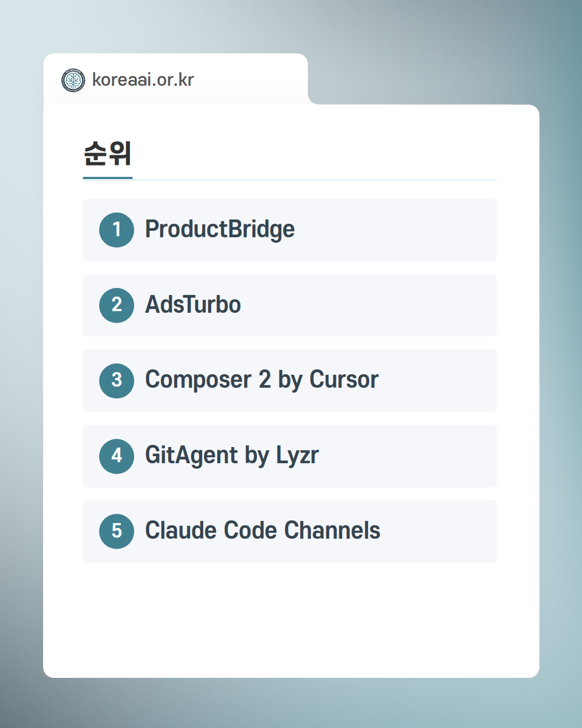Viewport: 582px width, 728px height.
Task: Open the ProductBridge entry
Action: point(220,230)
